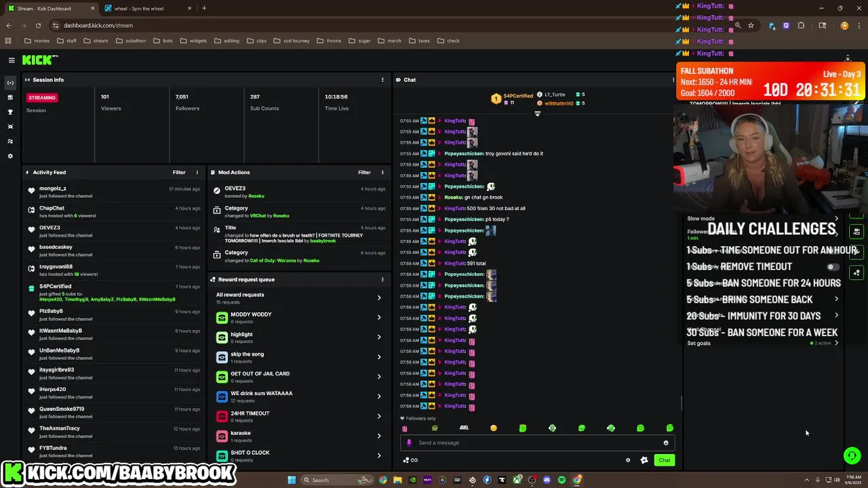Insert the yellow smiley emote
Screen dimensions: 868x488
click(494, 428)
